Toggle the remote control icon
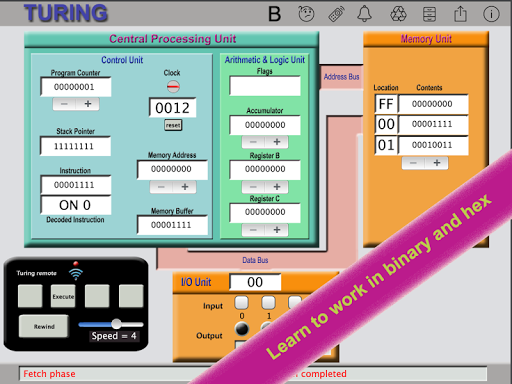 tap(336, 14)
